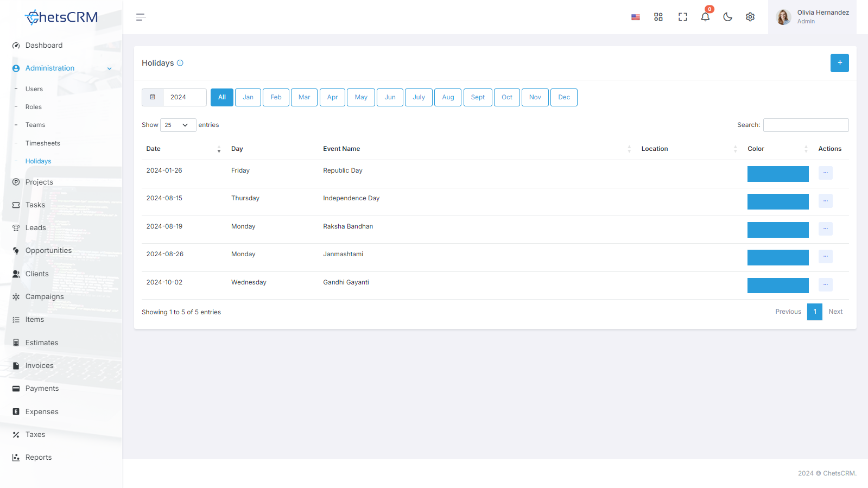Filter holidays by Aug
The image size is (868, 488).
tap(448, 97)
